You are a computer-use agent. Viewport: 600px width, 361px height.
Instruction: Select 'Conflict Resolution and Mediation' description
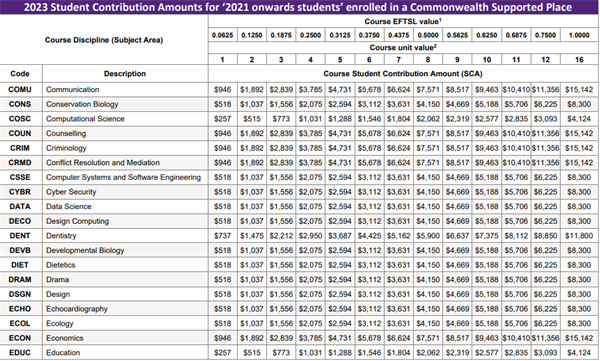[x=103, y=163]
